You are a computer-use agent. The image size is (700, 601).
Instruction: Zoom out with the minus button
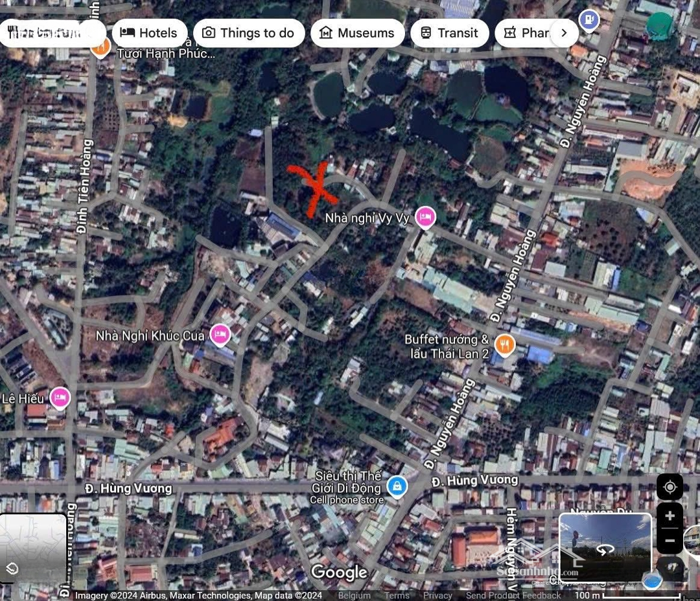pos(670,541)
